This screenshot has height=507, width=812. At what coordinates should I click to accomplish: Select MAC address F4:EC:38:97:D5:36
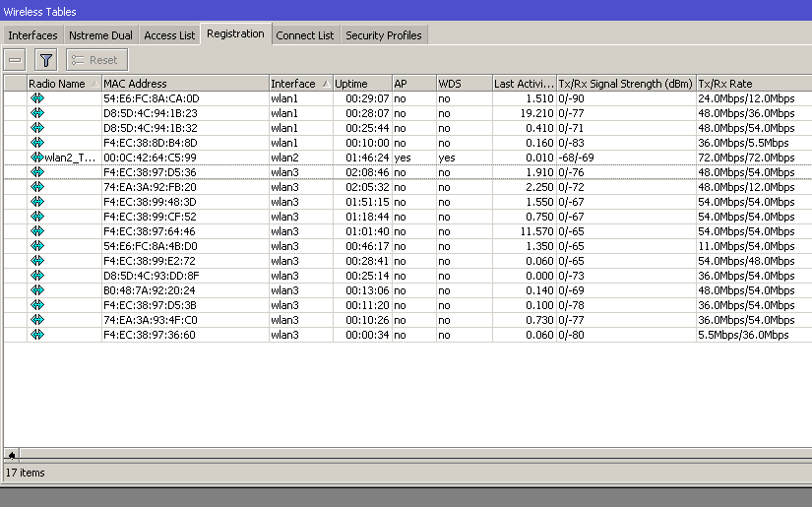150,172
